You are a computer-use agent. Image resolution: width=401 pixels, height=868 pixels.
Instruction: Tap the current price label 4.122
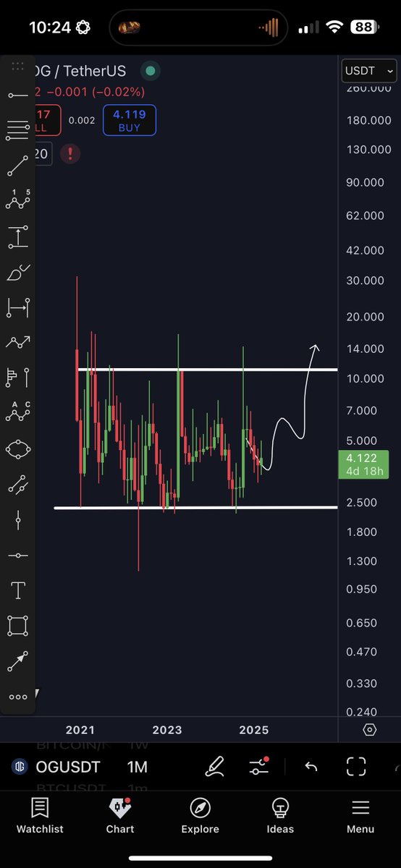[x=363, y=464]
